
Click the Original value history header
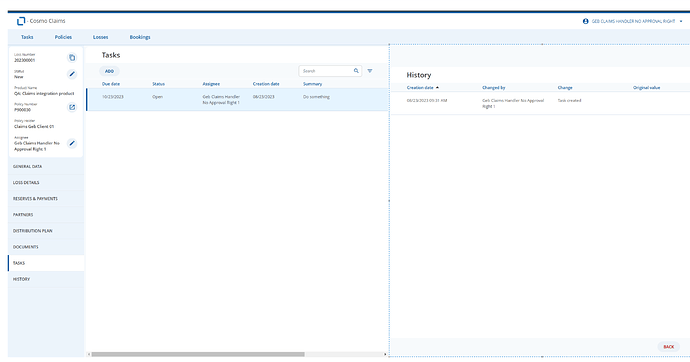646,88
